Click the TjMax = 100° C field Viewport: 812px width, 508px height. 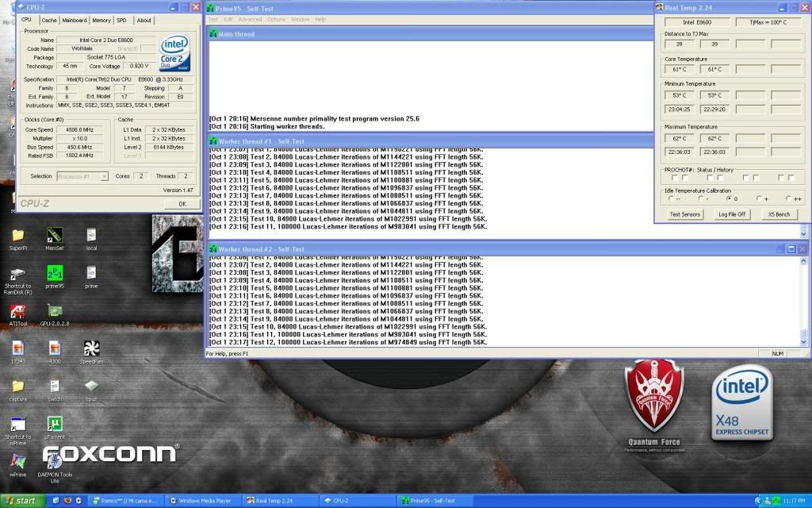click(768, 22)
